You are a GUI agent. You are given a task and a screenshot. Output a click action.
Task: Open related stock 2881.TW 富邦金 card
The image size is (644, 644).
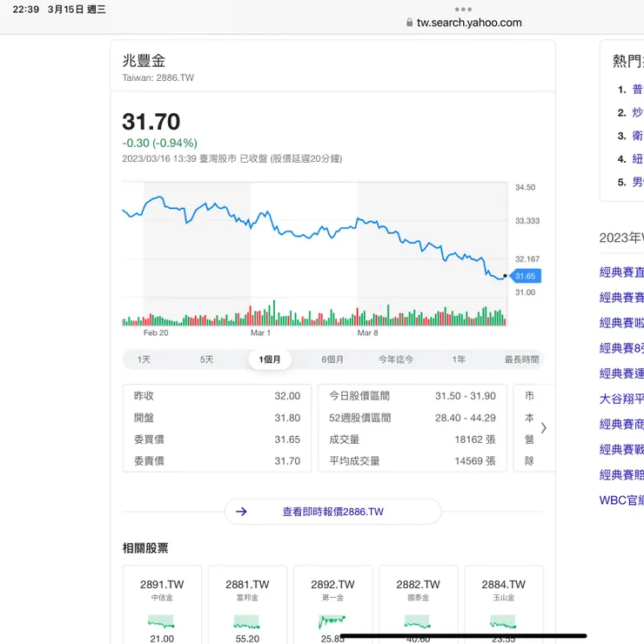247,605
